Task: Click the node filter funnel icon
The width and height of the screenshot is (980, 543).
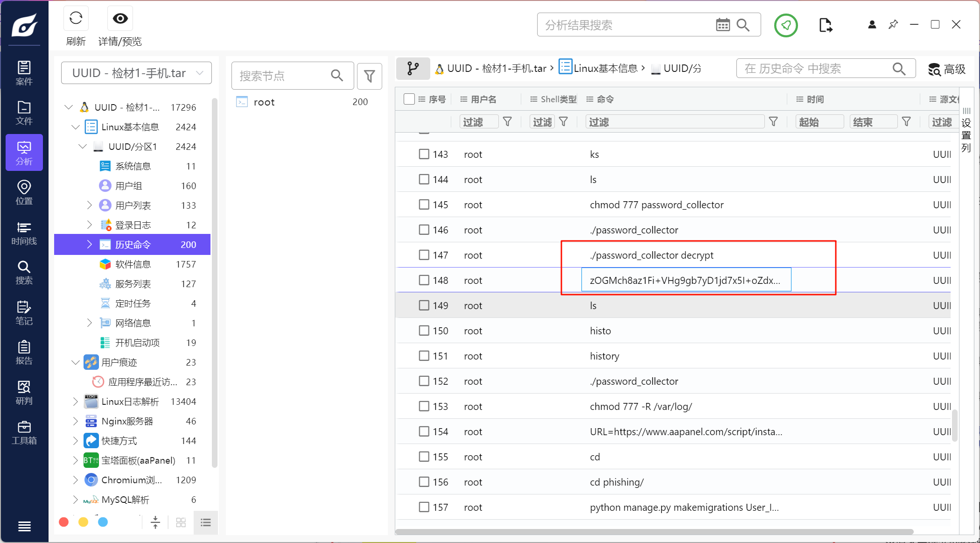Action: click(369, 76)
